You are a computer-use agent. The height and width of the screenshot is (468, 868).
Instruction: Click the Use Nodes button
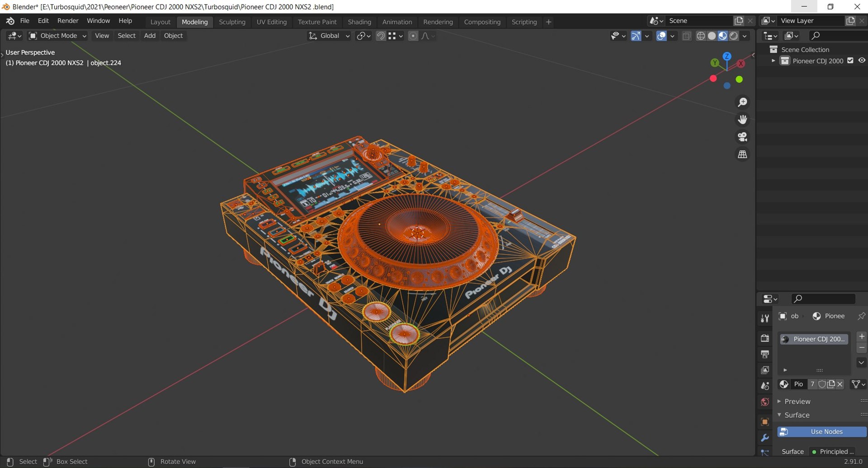822,432
